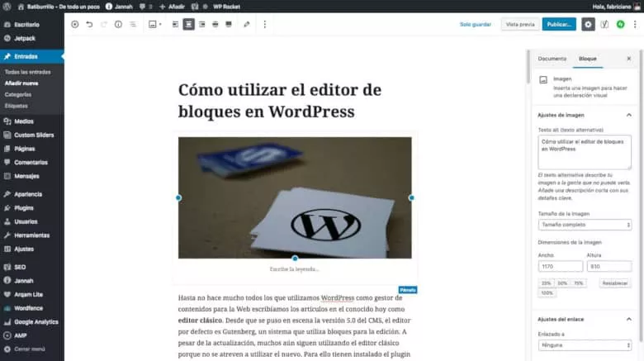The height and width of the screenshot is (361, 644).
Task: Open the content structure info icon
Action: point(118,24)
